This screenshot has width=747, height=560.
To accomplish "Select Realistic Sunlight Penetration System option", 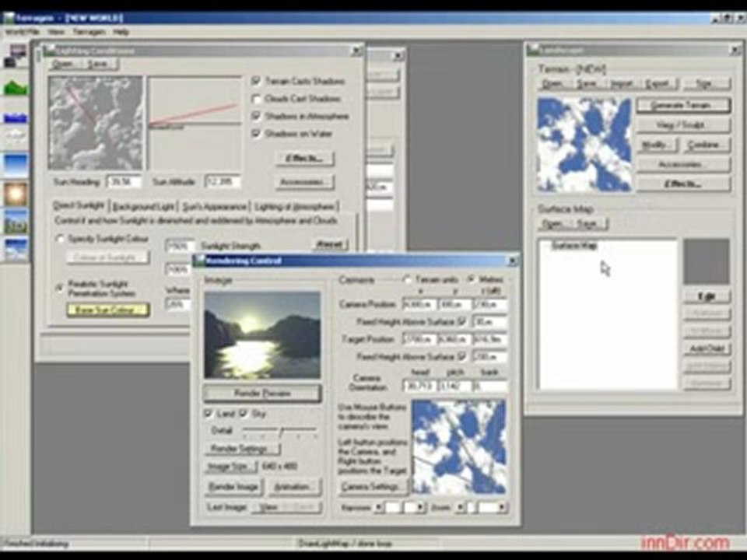I will coord(60,288).
